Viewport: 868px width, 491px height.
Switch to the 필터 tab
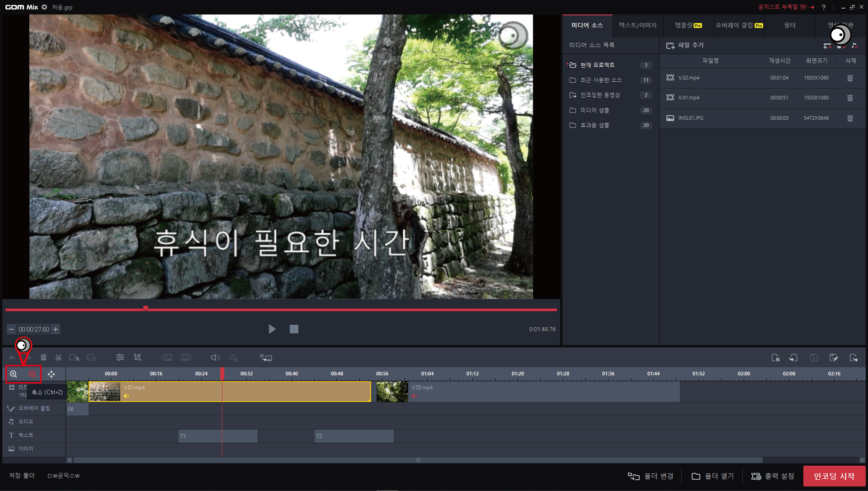tap(789, 25)
